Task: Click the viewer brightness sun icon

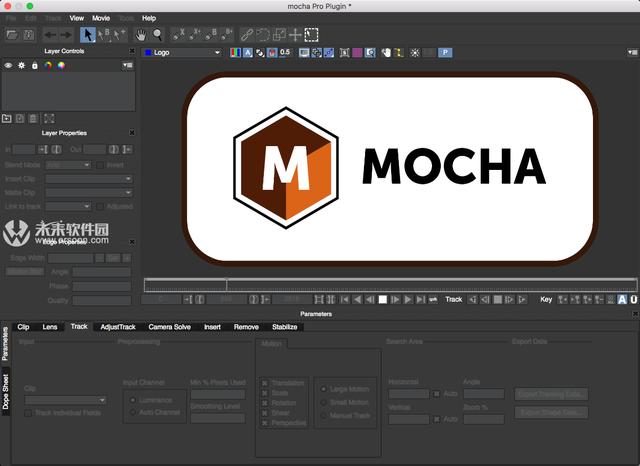Action: coord(415,53)
